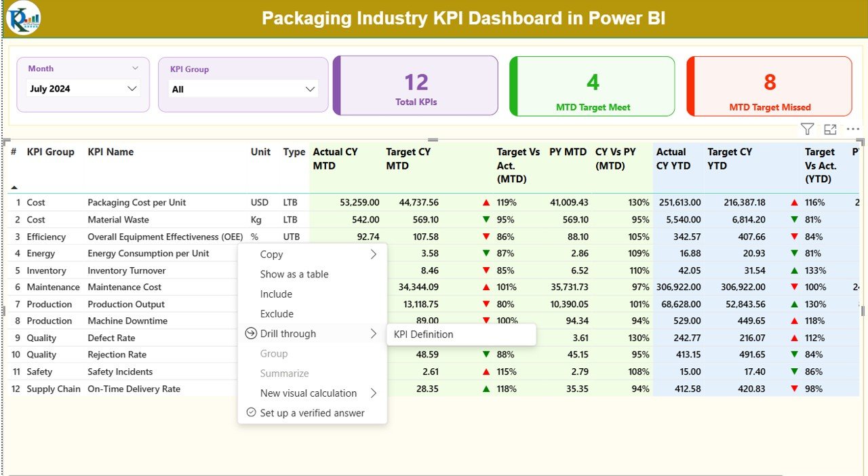Click the verified answer checkmark icon

251,412
